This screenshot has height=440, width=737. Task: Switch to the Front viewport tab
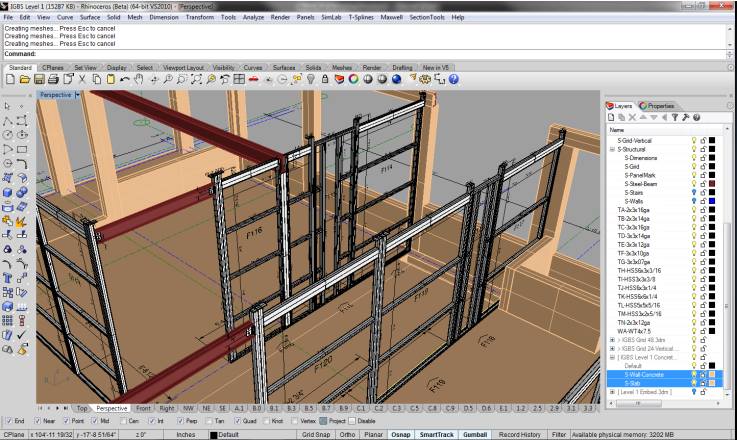pyautogui.click(x=143, y=408)
